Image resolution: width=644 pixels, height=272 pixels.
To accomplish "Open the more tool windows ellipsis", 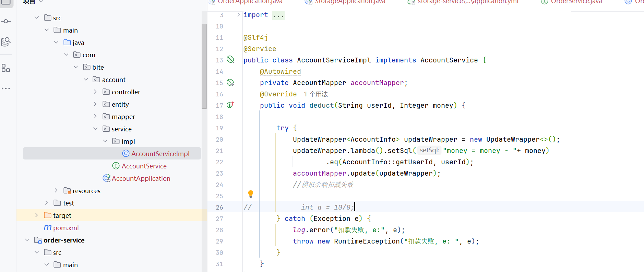I will (x=6, y=88).
